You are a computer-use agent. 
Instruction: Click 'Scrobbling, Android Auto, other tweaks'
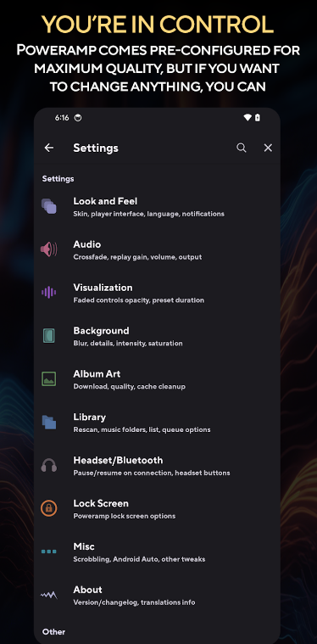pos(139,559)
